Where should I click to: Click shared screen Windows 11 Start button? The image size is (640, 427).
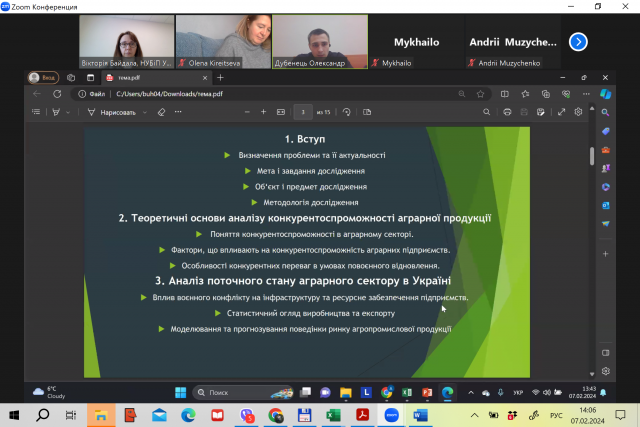180,392
